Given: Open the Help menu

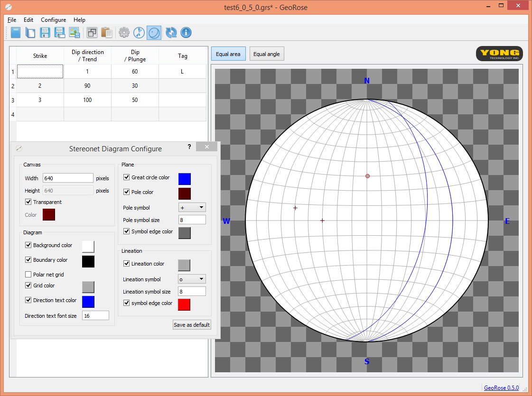Looking at the screenshot, I should [x=79, y=19].
